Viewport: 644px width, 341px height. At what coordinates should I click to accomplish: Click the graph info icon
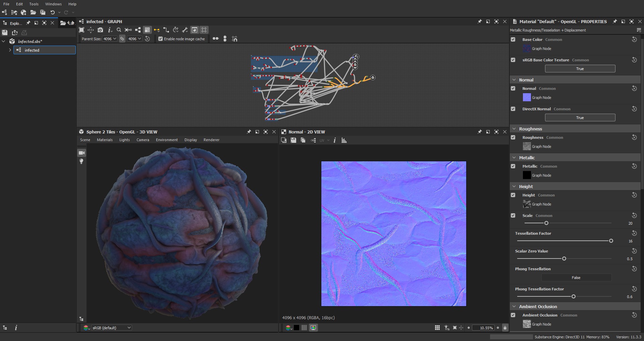(x=110, y=30)
